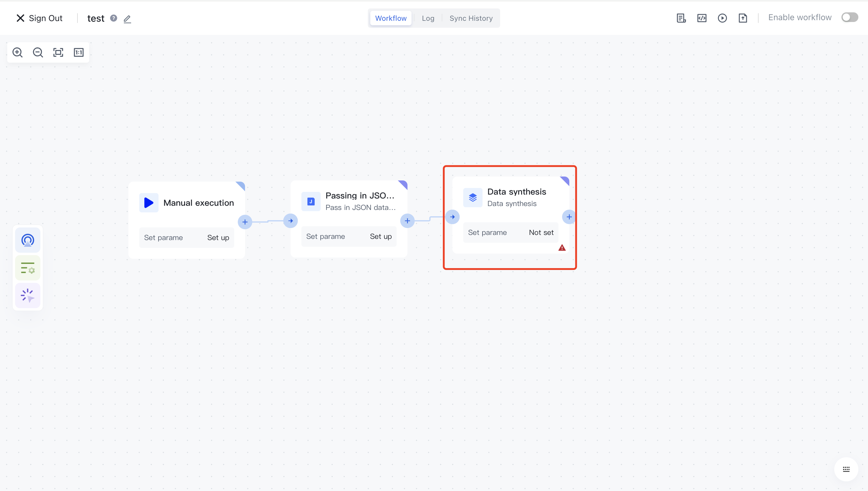
Task: Click the zoom out magnifier icon
Action: [38, 52]
